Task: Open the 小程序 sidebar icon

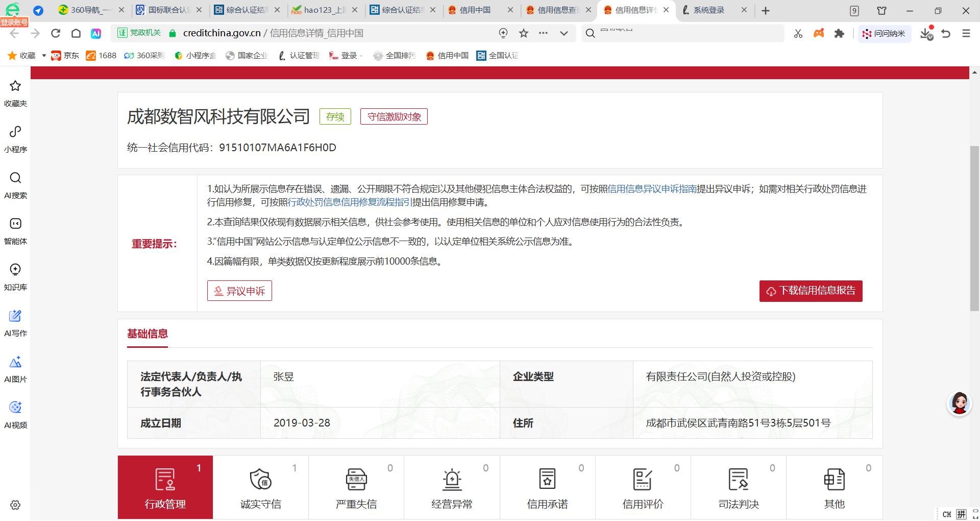Action: coord(15,138)
